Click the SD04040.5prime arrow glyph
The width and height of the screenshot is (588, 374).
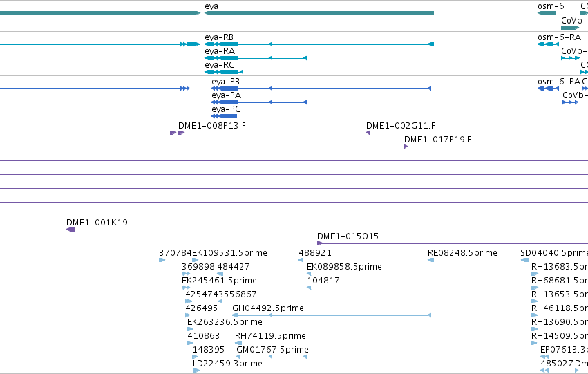(524, 260)
